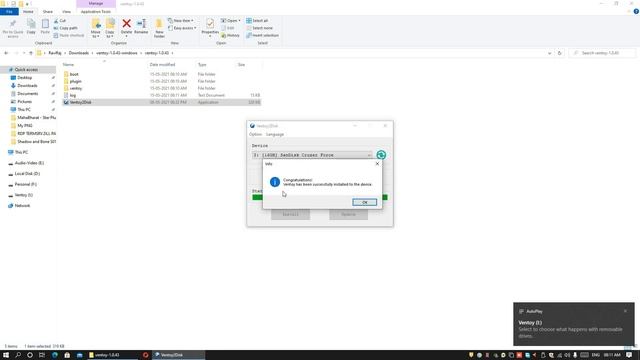Viewport: 640px width, 360px height.
Task: Sort files by Date modified column
Action: click(162, 64)
